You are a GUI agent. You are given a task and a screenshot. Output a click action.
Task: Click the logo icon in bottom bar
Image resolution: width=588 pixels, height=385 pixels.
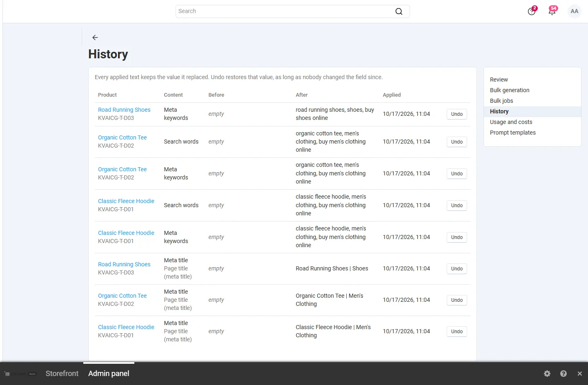[x=20, y=374]
